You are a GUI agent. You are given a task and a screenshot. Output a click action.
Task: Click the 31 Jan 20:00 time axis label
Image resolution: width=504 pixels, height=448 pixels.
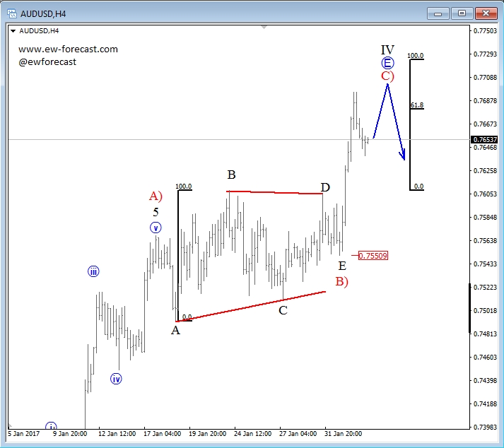(x=343, y=434)
